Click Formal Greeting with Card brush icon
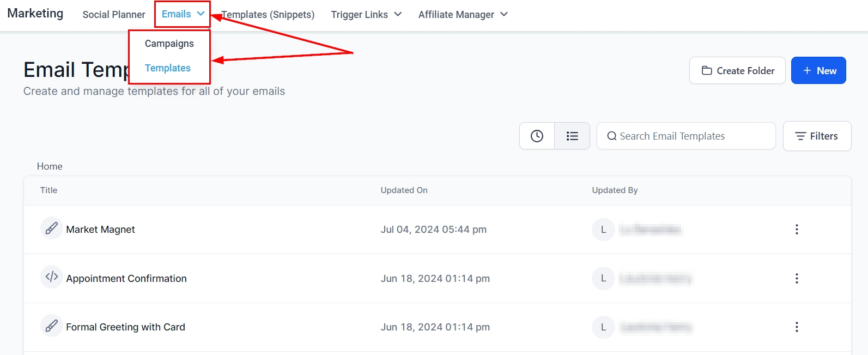The width and height of the screenshot is (868, 355). [51, 326]
